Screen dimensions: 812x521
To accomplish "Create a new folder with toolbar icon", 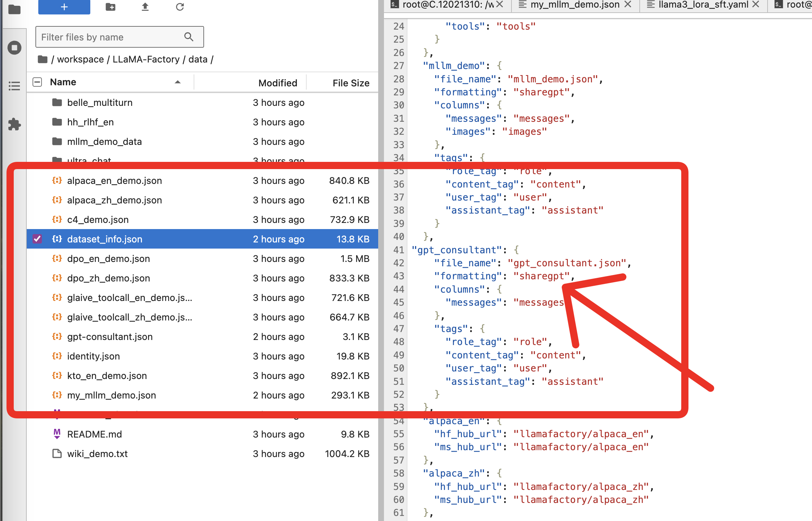I will (111, 7).
